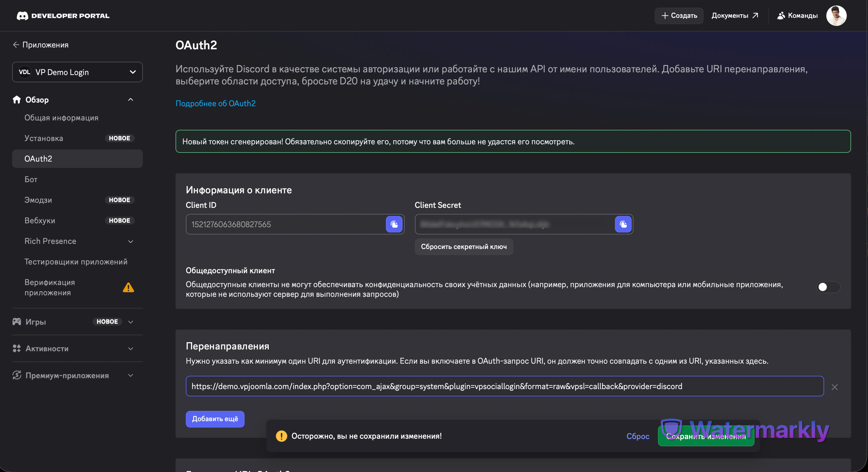Select the OAuth2 sidebar item
The image size is (868, 472).
click(77, 159)
